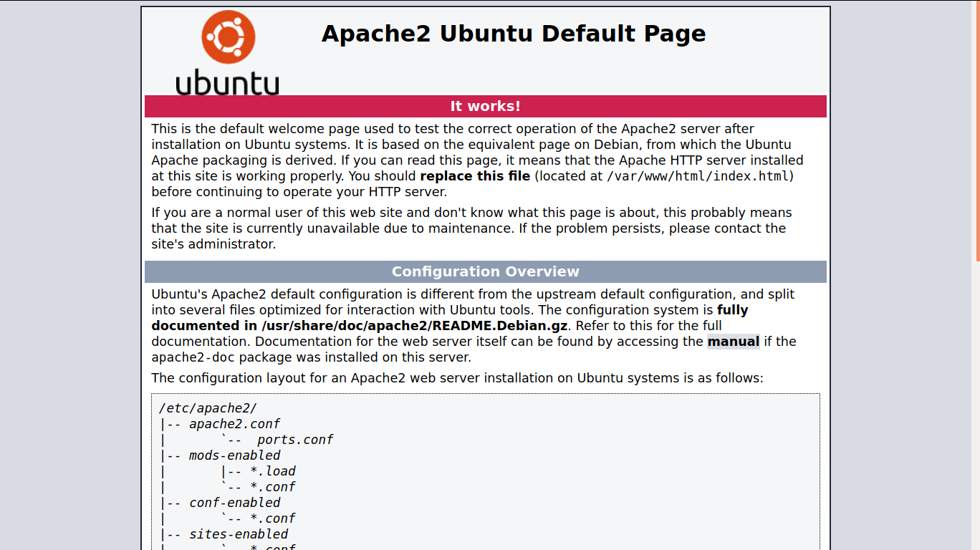Click the "*.conf" entry under mods-enabled
The height and width of the screenshot is (550, 980).
click(272, 487)
